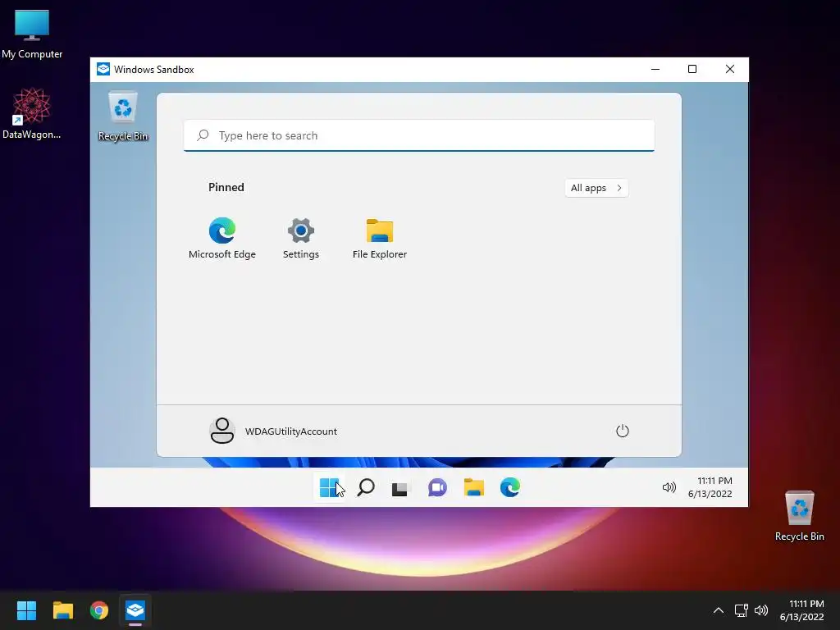
Task: Open Search on the sandbox taskbar
Action: coord(366,487)
